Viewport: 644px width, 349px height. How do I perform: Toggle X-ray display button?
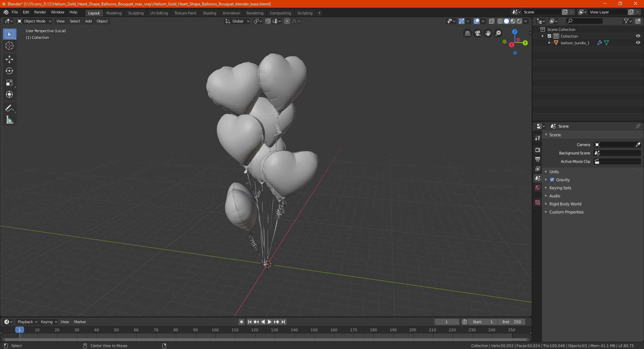point(492,21)
